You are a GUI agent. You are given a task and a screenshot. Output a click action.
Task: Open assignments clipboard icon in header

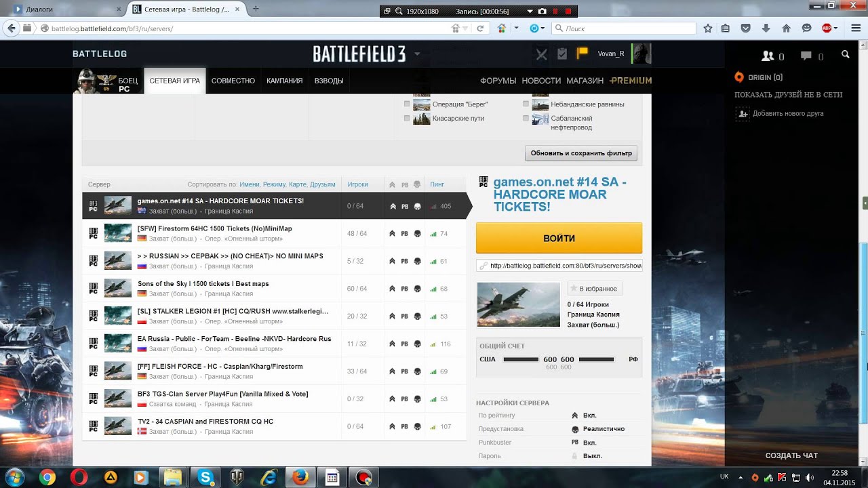click(561, 54)
